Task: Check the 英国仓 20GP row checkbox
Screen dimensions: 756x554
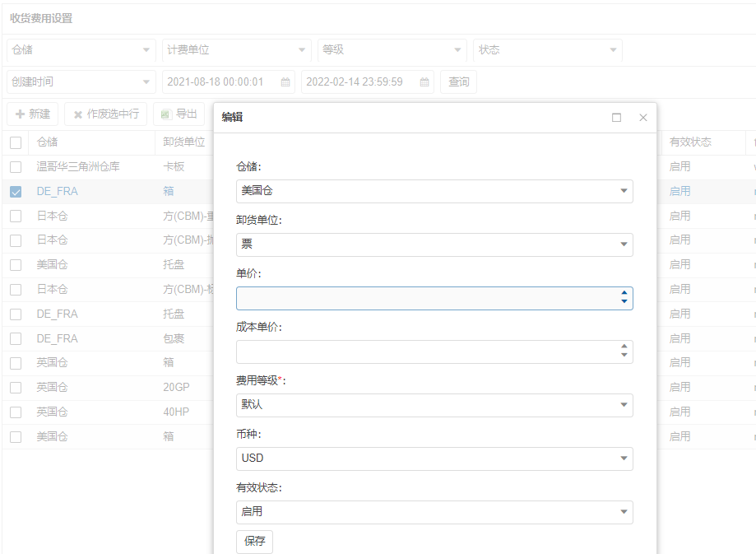Action: point(16,388)
